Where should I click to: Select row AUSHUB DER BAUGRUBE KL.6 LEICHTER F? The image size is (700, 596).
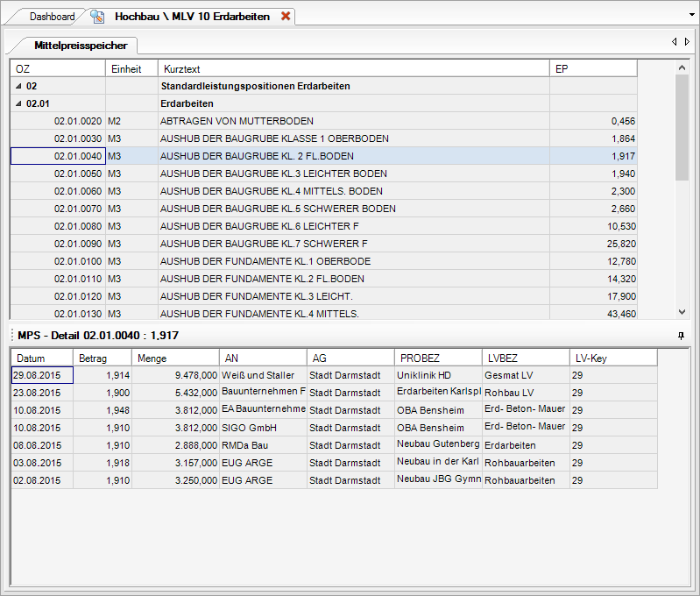323,226
